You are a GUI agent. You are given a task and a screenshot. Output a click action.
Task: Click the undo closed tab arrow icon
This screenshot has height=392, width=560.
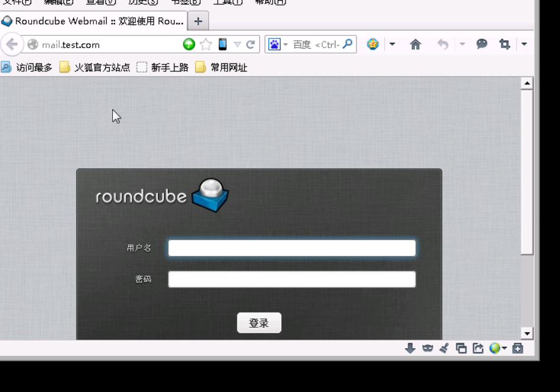[443, 45]
